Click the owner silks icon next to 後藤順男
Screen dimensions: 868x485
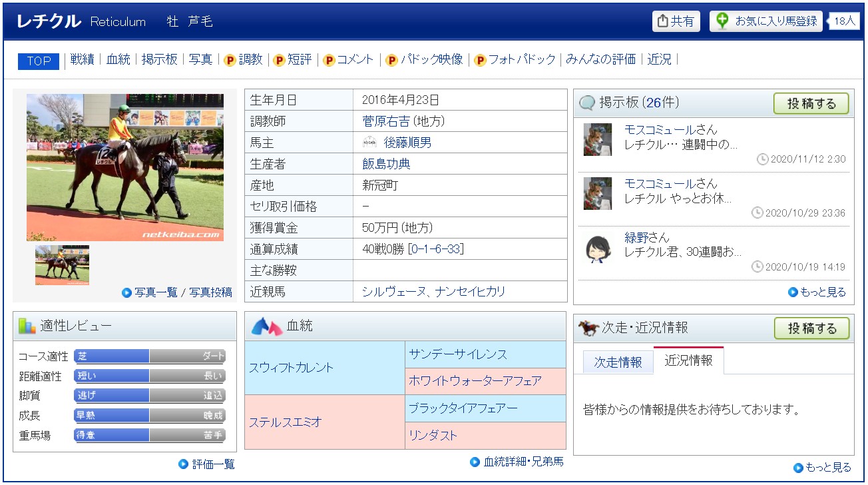(369, 142)
